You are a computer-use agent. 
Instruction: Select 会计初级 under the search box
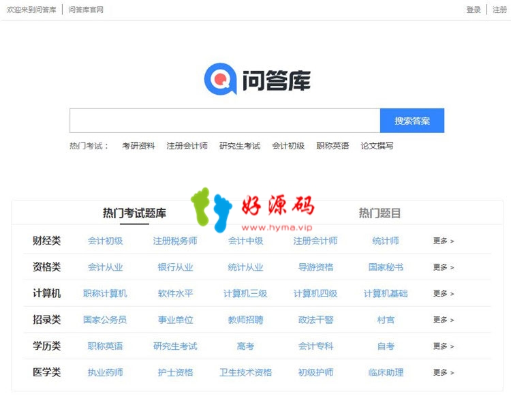point(288,146)
